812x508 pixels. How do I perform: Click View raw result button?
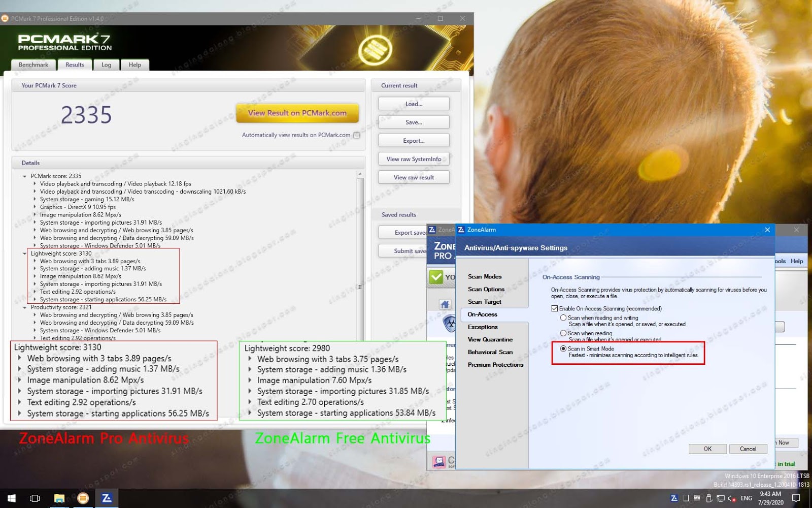[x=414, y=177]
